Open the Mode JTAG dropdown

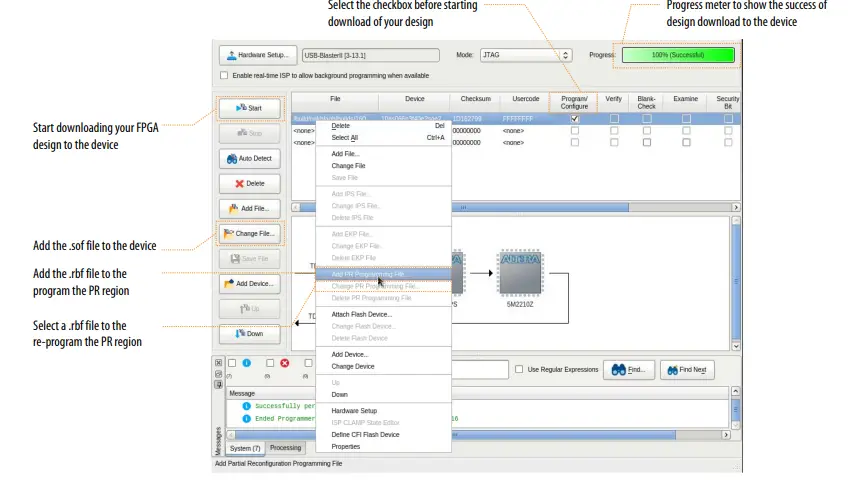click(527, 54)
